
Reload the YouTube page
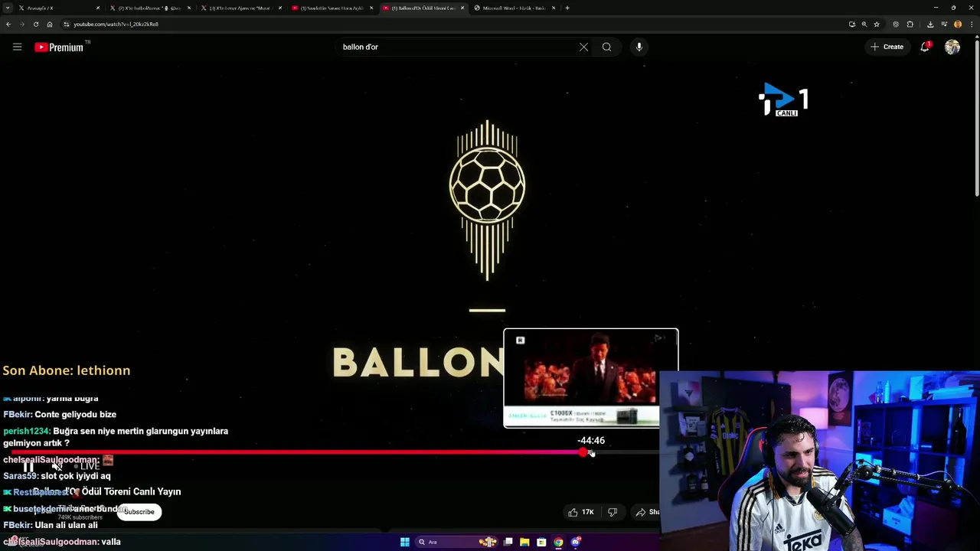36,24
